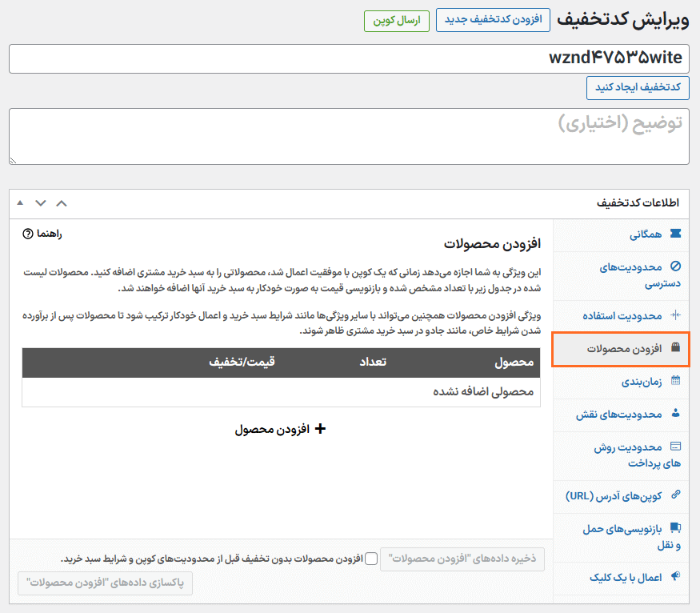Click افزودن کدتخفیف جدید button
This screenshot has height=613, width=700.
tap(493, 20)
